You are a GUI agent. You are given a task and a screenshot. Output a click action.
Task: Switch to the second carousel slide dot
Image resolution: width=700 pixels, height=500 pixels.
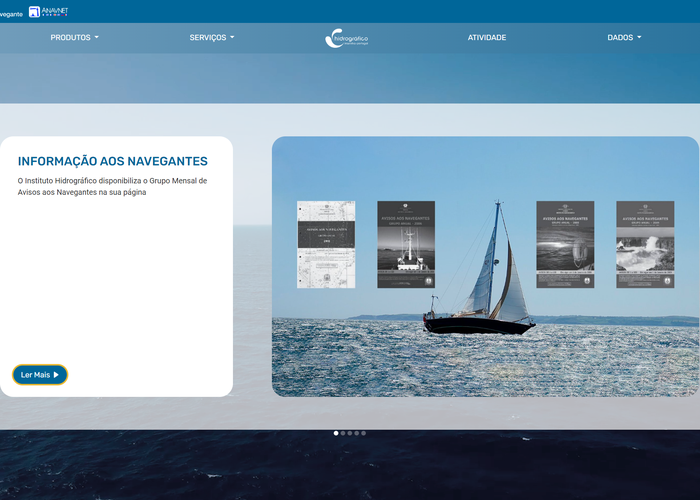tap(343, 433)
